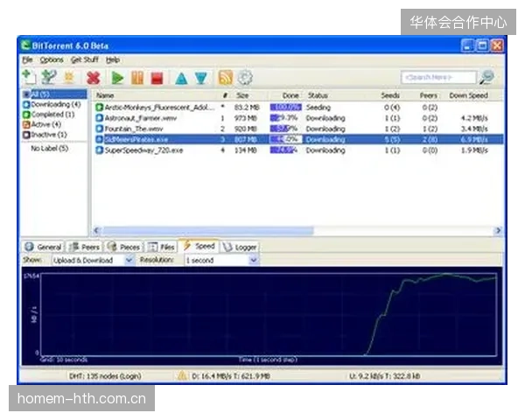Image resolution: width=525 pixels, height=420 pixels.
Task: Sort by the Seeds column header
Action: (390, 95)
